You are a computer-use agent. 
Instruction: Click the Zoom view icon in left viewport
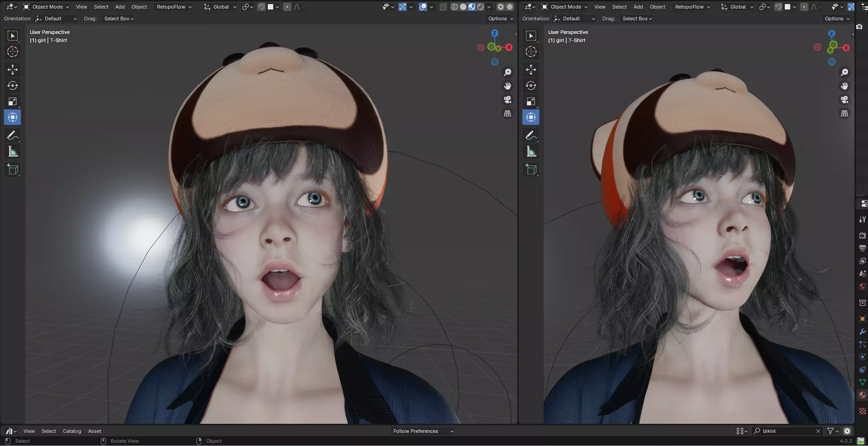[x=508, y=72]
